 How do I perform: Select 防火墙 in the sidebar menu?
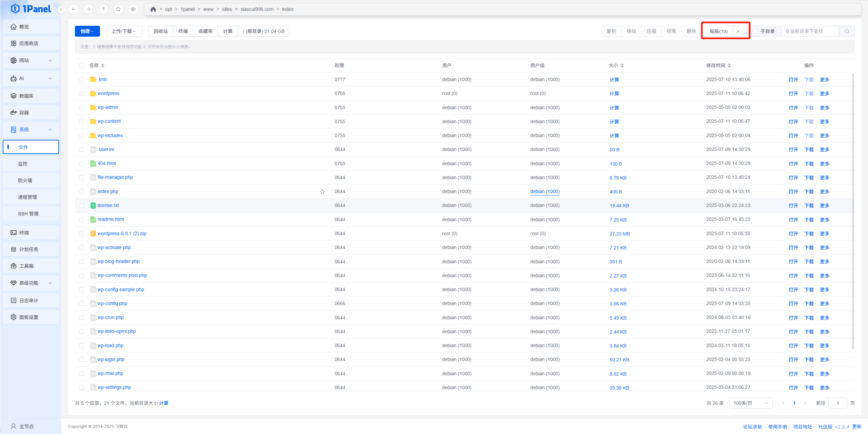(x=25, y=181)
